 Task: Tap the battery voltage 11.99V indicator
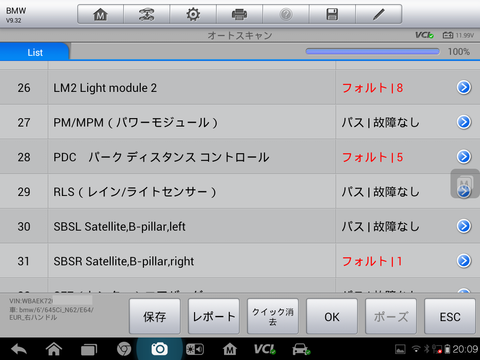pos(458,35)
